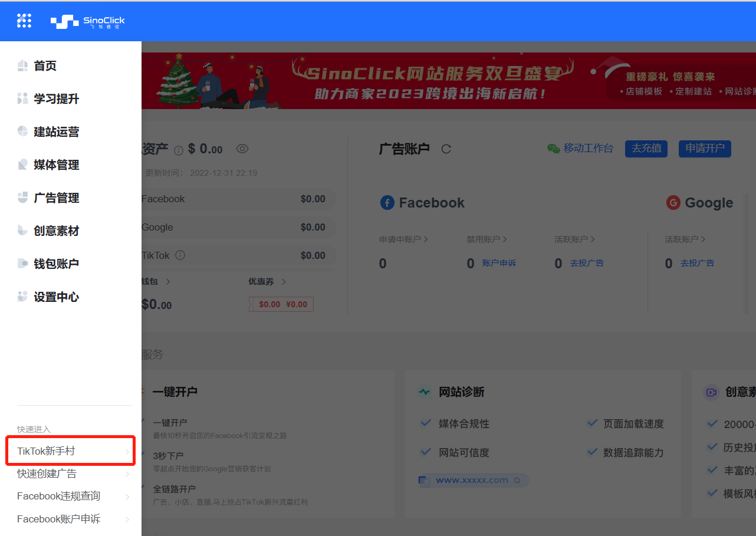Click chevron beside Facebook账户申诉
756x536 pixels.
coord(127,519)
